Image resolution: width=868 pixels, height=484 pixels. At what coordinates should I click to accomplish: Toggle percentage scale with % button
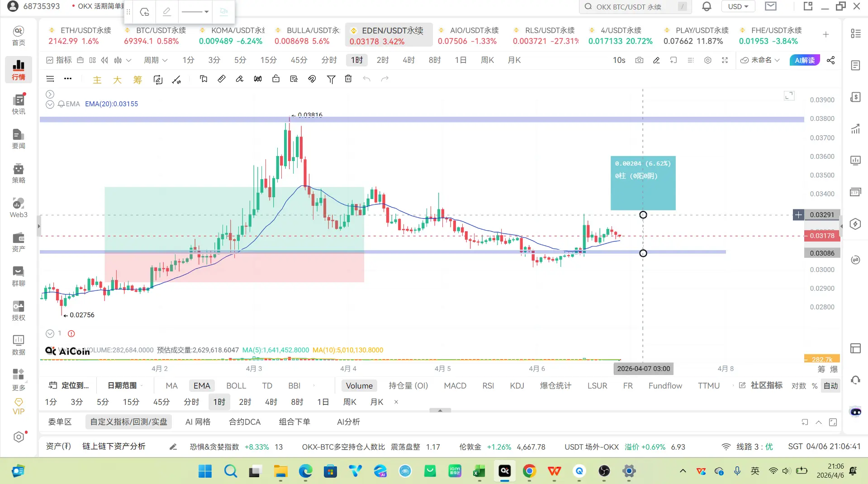pos(815,386)
